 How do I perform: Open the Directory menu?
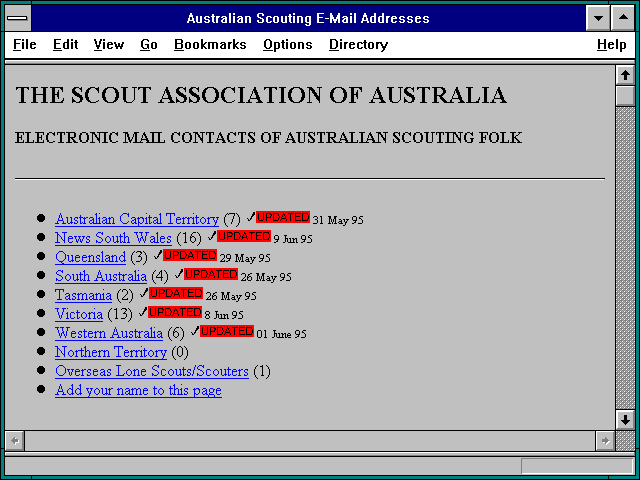pyautogui.click(x=358, y=44)
